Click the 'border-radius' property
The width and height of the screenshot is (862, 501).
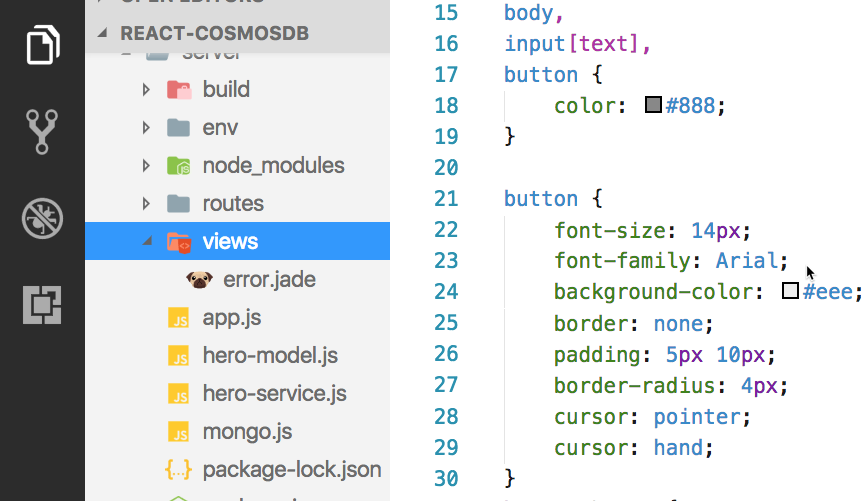click(x=634, y=385)
